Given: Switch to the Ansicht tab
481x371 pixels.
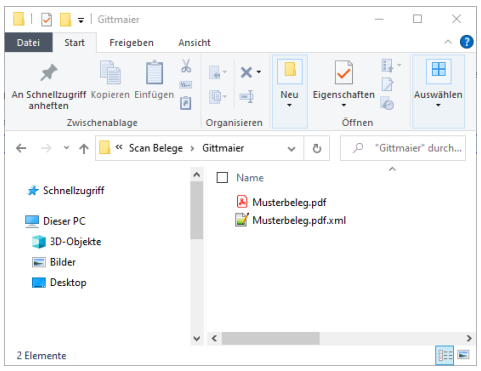Looking at the screenshot, I should point(194,43).
